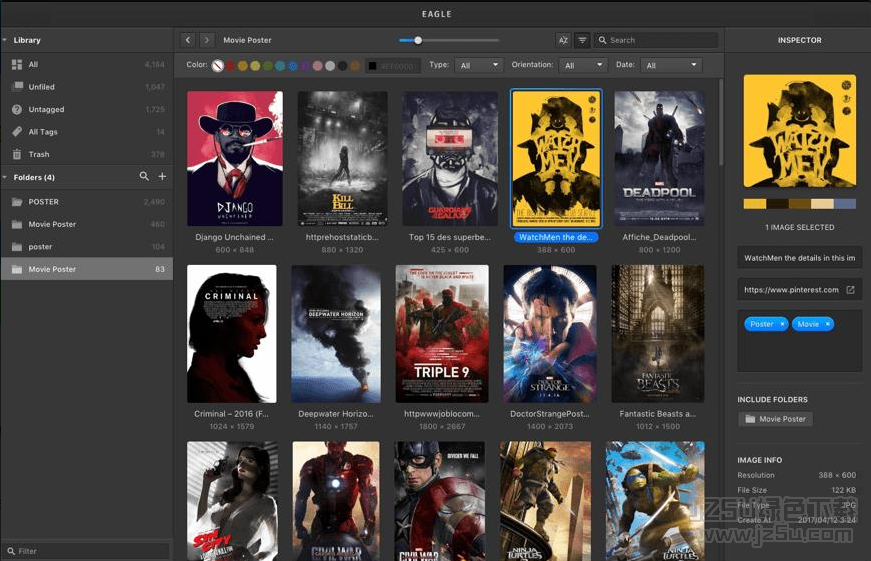Open the AZ sort order button
This screenshot has height=561, width=871.
[x=563, y=40]
